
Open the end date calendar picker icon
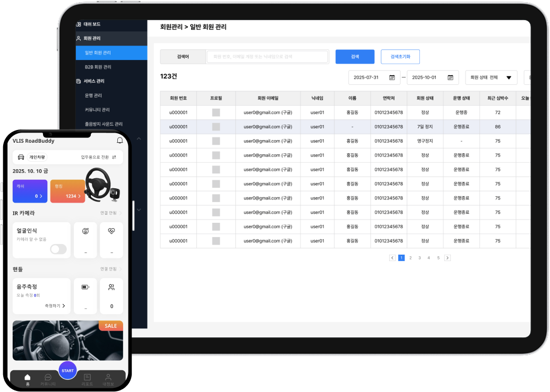click(x=450, y=77)
